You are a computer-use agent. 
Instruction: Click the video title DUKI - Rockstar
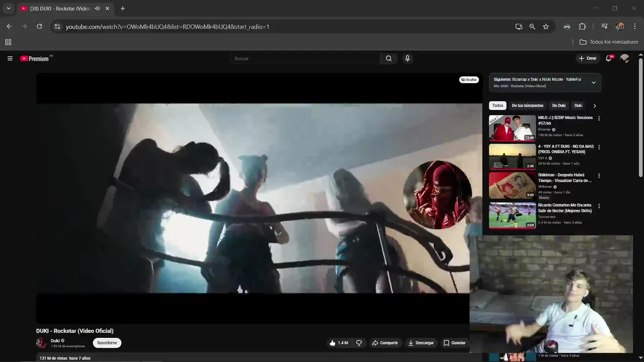[x=75, y=331]
